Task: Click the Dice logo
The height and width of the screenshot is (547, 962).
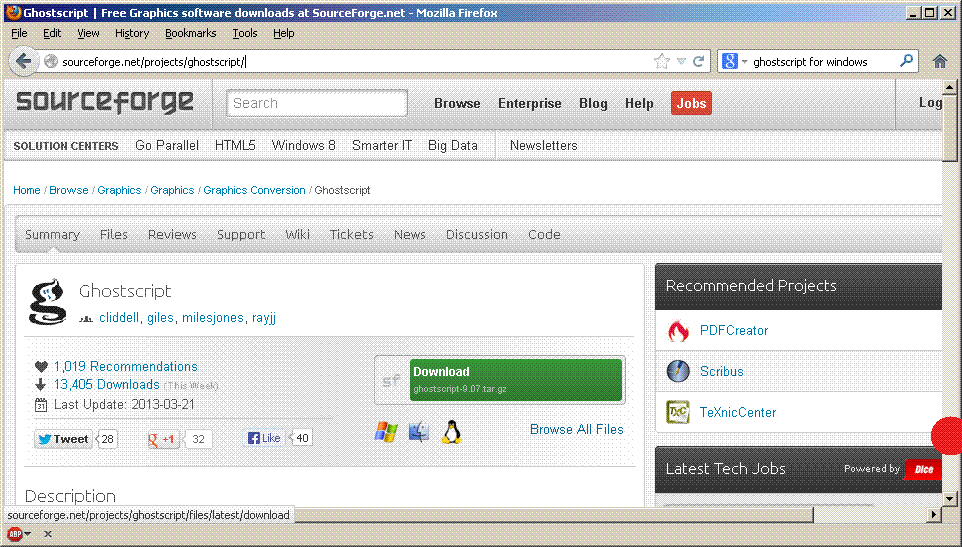Action: (923, 470)
